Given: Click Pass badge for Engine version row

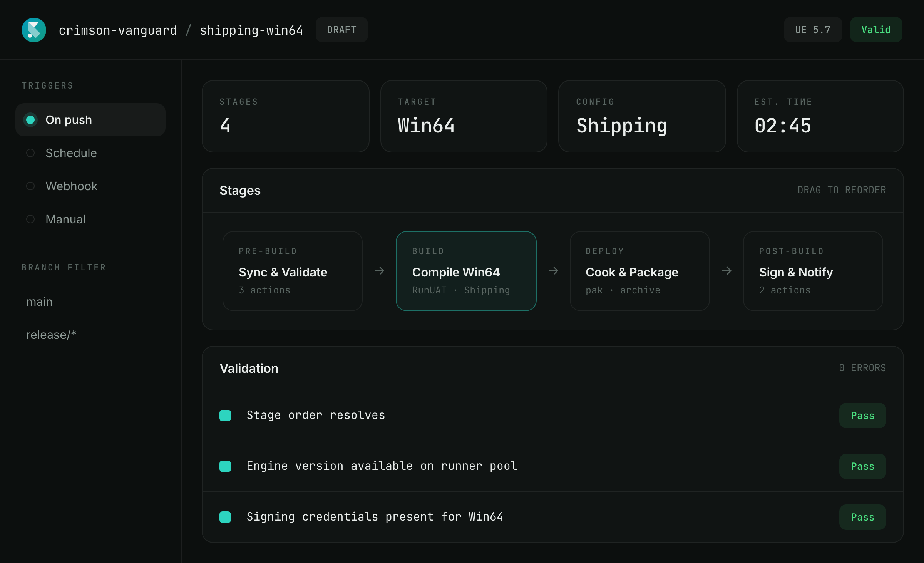Looking at the screenshot, I should [x=863, y=466].
